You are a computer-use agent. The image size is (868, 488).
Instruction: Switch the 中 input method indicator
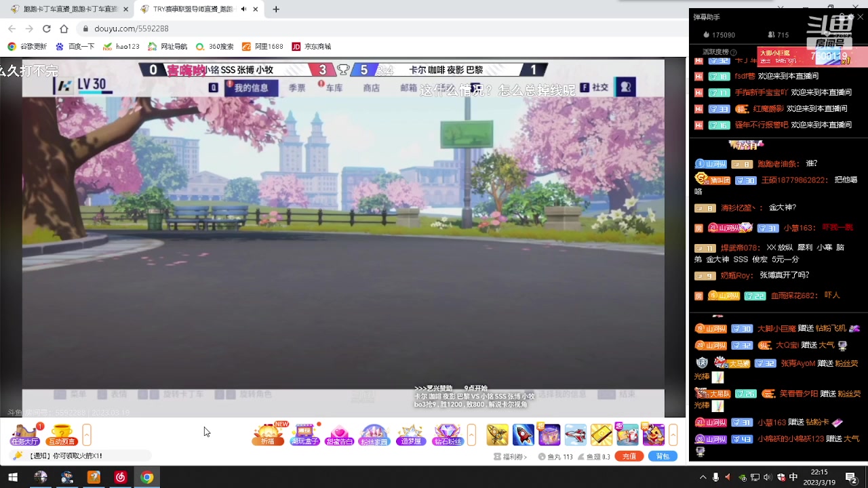793,478
